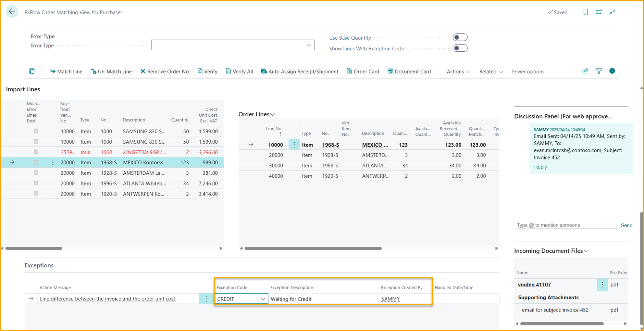644x331 pixels.
Task: Collapse the Incoming Document Files section
Action: pos(586,251)
